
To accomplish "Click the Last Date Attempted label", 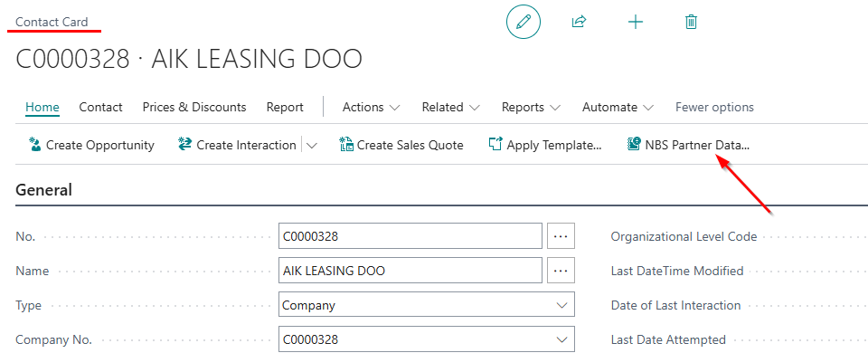I will pyautogui.click(x=668, y=339).
